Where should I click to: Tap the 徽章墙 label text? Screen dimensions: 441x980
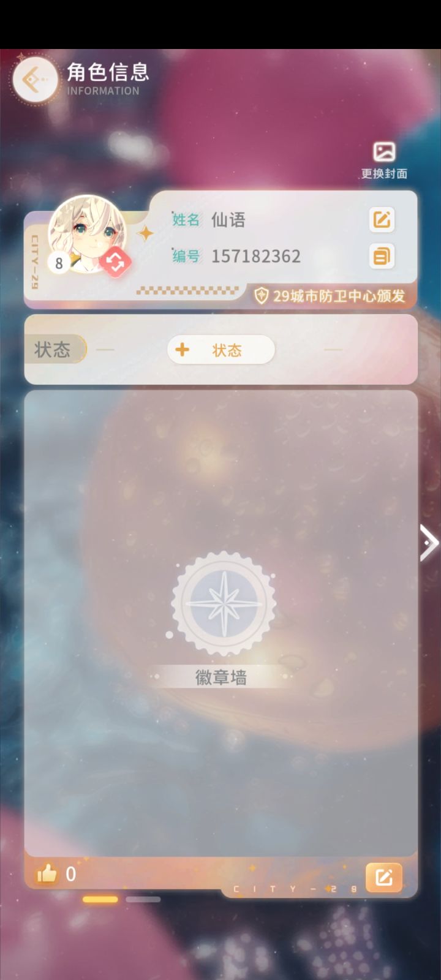tap(221, 677)
